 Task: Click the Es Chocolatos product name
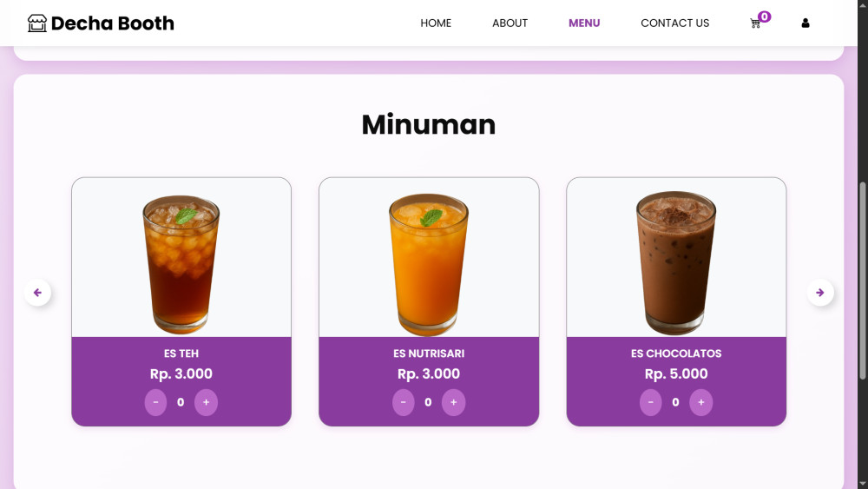pyautogui.click(x=676, y=354)
